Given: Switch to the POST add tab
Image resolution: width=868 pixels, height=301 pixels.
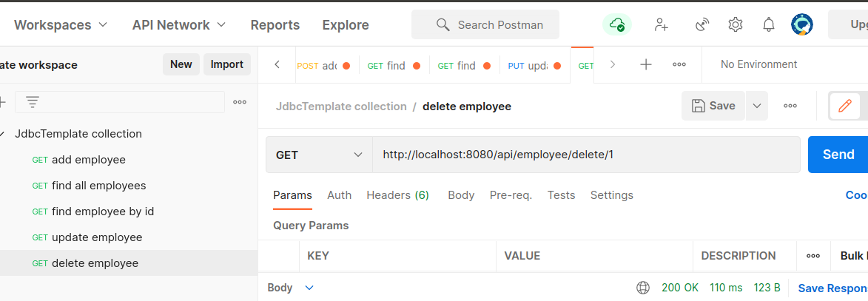Looking at the screenshot, I should [324, 65].
